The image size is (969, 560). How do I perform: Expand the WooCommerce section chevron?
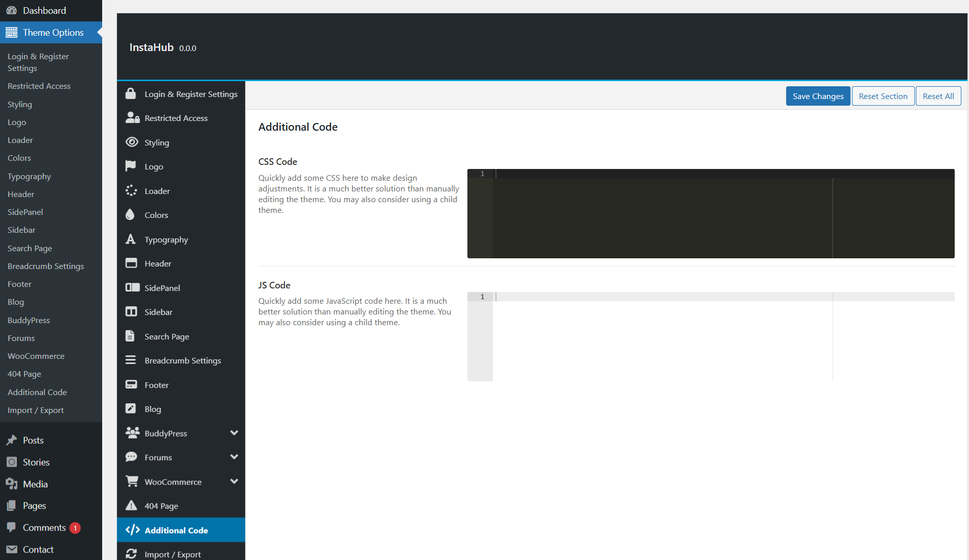pos(234,481)
